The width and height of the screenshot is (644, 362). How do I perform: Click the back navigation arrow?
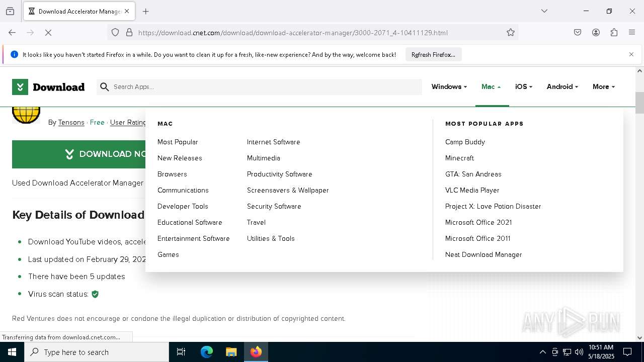coord(12,33)
